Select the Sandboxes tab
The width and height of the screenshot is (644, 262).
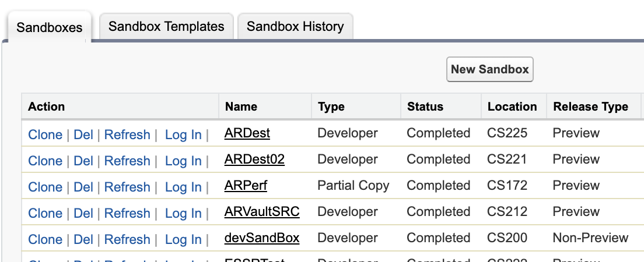(50, 28)
